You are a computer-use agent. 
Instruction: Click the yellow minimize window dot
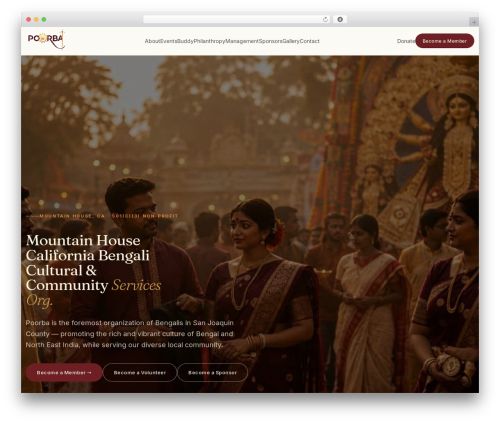coord(36,19)
